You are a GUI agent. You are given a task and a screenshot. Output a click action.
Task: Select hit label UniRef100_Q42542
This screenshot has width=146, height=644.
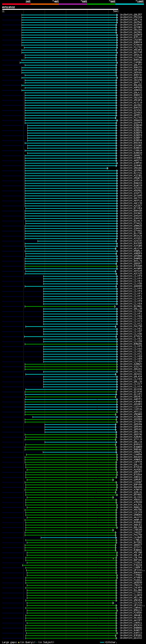[131, 22]
